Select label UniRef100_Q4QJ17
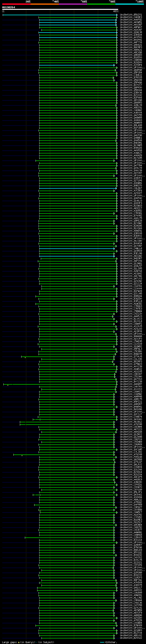Viewport: 146px width, 644px height. tap(131, 588)
